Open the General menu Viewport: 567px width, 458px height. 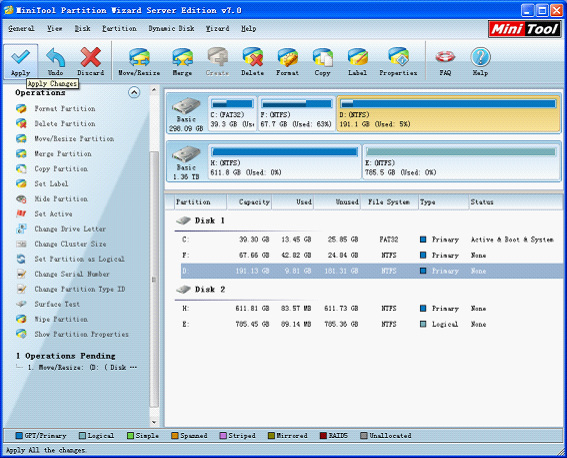[x=21, y=28]
